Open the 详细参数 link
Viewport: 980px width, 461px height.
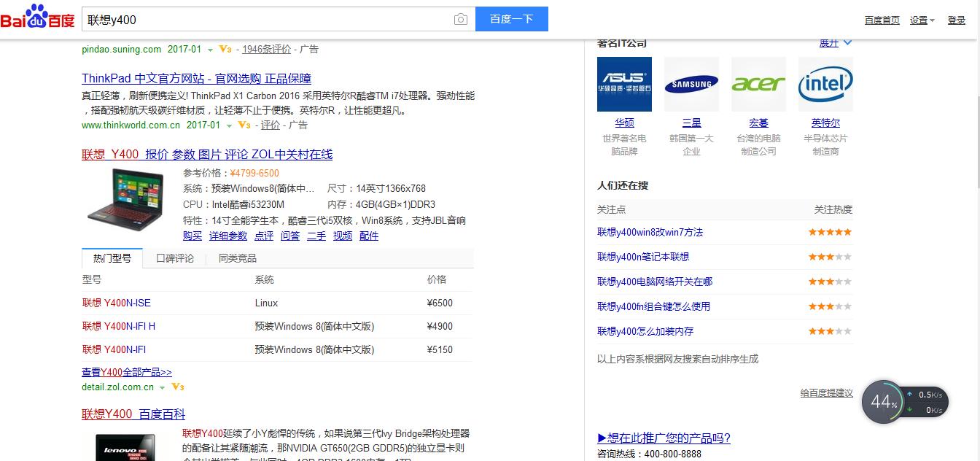tap(228, 236)
